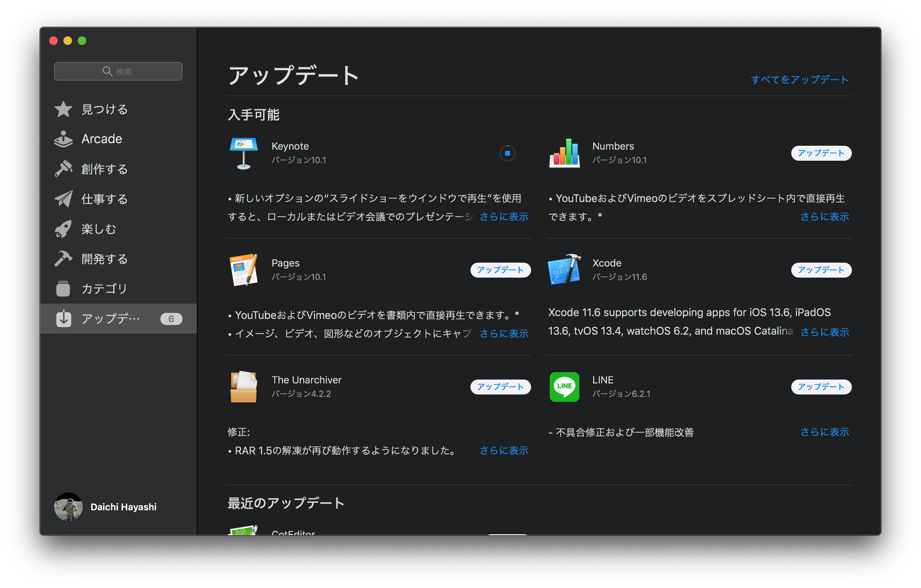
Task: Open Daichi Hayashi account avatar
Action: (x=68, y=506)
